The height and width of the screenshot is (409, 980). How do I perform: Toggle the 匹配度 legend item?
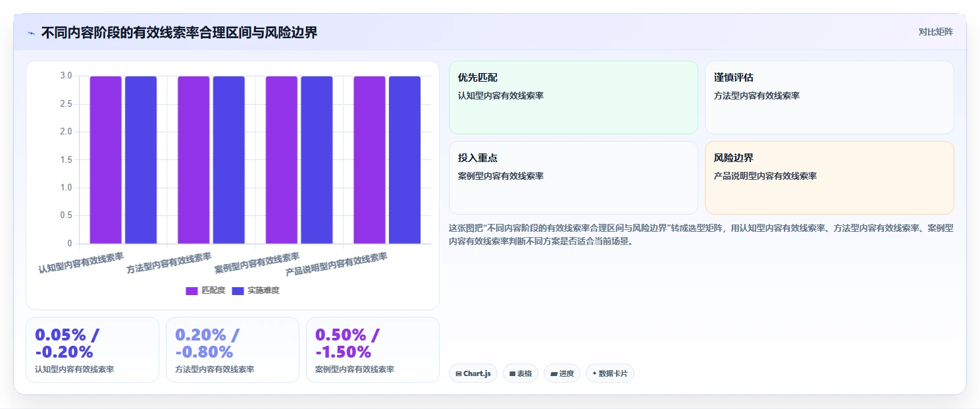coord(205,290)
